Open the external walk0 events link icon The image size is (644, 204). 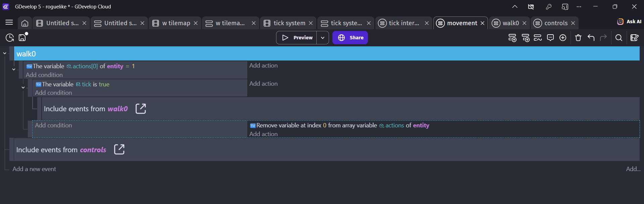point(141,109)
